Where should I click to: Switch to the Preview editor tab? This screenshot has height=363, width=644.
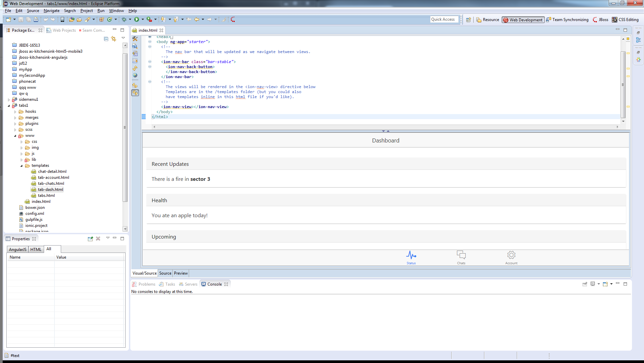click(181, 273)
